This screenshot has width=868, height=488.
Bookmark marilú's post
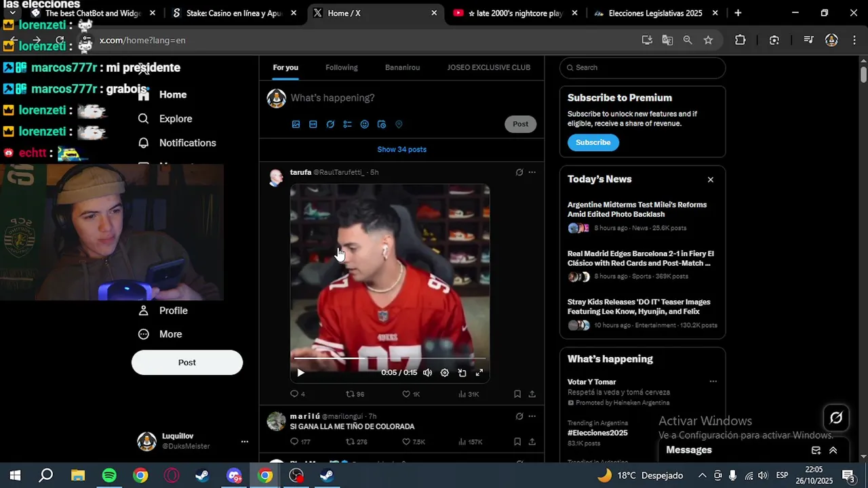click(x=517, y=442)
